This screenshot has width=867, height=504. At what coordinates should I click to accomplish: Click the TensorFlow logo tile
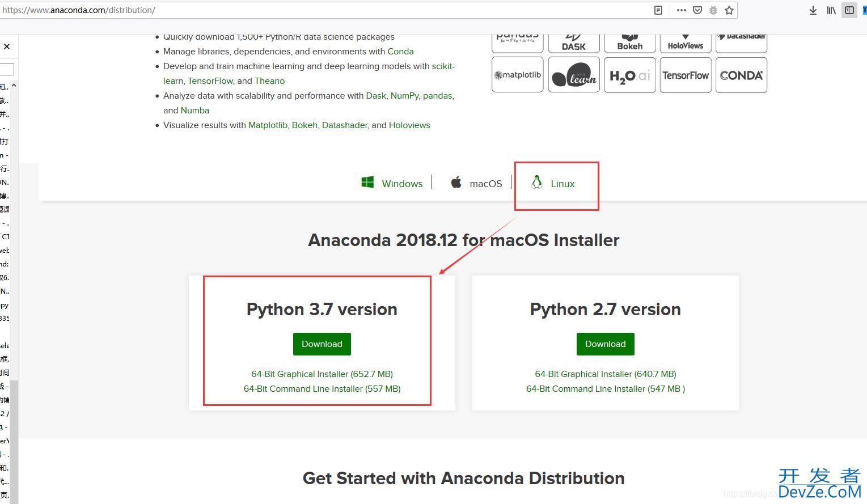[x=686, y=74]
